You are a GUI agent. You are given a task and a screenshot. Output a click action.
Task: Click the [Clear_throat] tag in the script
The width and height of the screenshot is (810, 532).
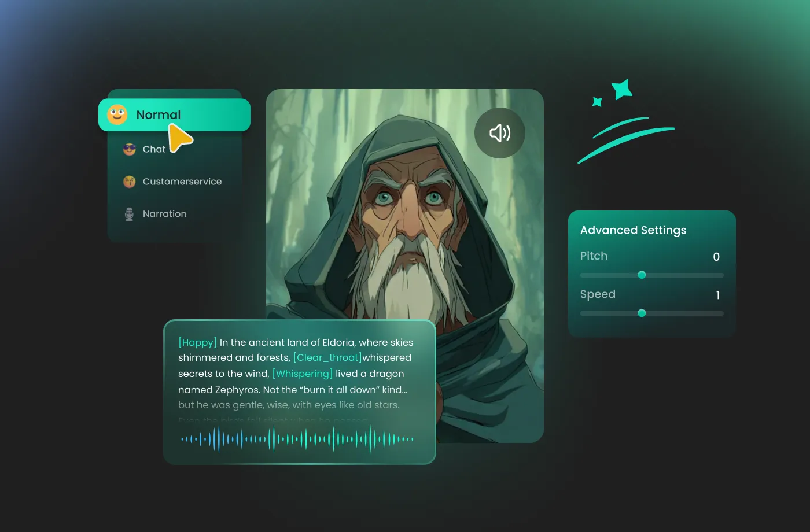[x=327, y=357]
